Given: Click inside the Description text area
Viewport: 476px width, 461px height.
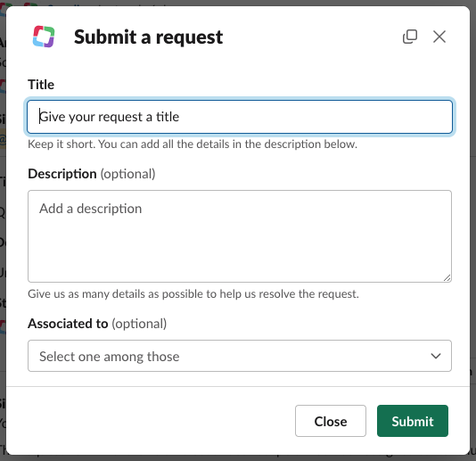Looking at the screenshot, I should point(240,236).
